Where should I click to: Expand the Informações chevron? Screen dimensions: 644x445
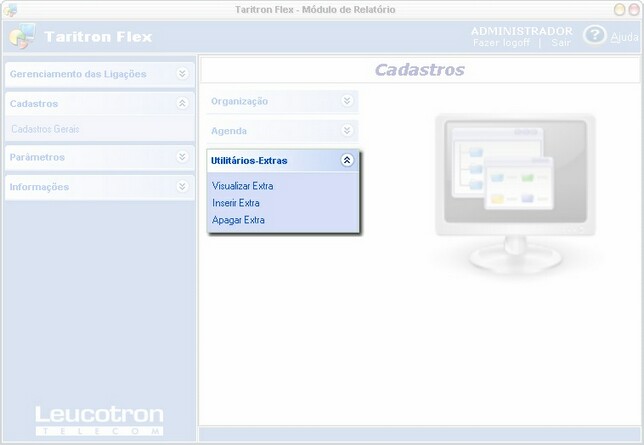(182, 187)
